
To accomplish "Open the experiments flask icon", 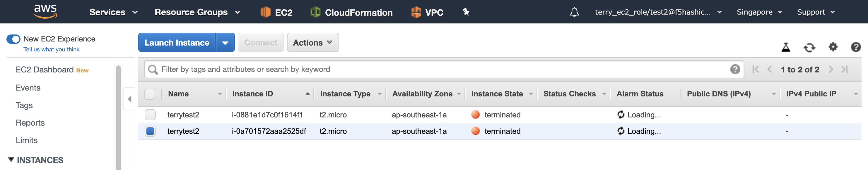I will coord(786,47).
